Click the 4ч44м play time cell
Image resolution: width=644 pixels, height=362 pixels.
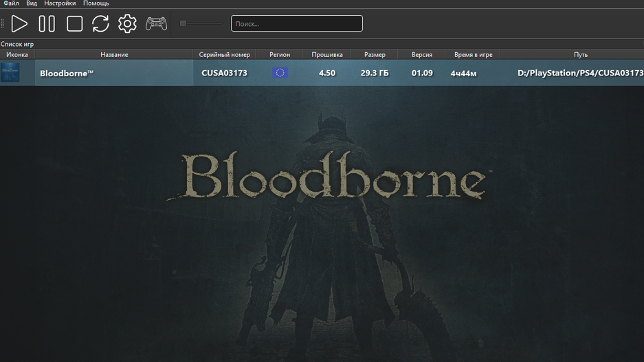click(473, 73)
